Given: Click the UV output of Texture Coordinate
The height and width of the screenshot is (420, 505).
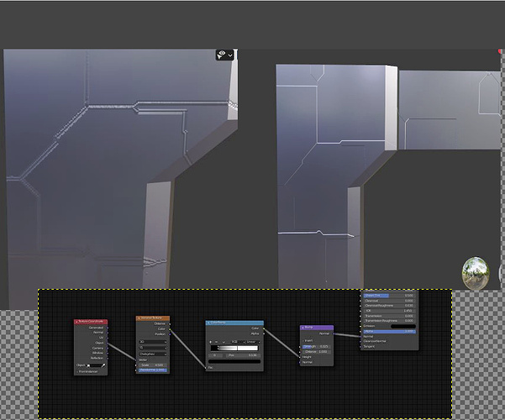Looking at the screenshot, I should pyautogui.click(x=101, y=338).
